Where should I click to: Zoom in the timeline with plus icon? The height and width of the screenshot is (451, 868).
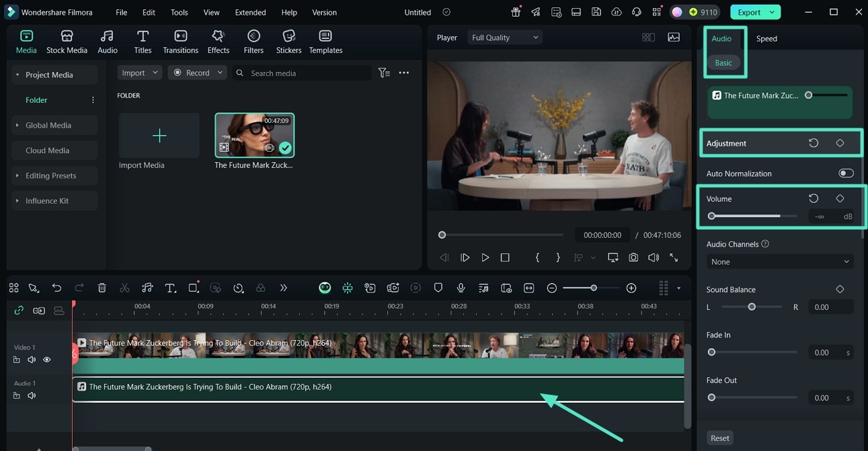click(631, 288)
